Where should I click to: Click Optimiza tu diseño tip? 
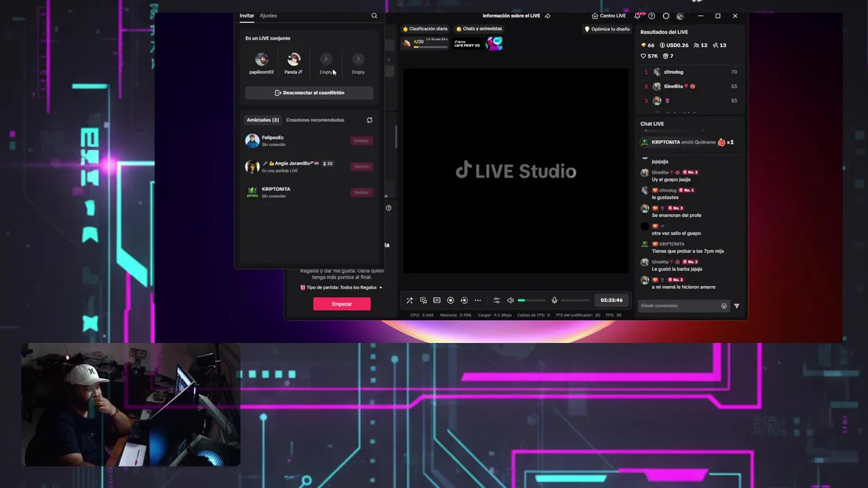607,29
